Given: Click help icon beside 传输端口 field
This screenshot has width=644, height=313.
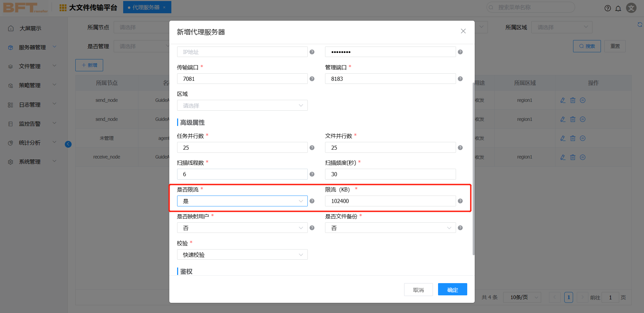Looking at the screenshot, I should click(x=312, y=79).
